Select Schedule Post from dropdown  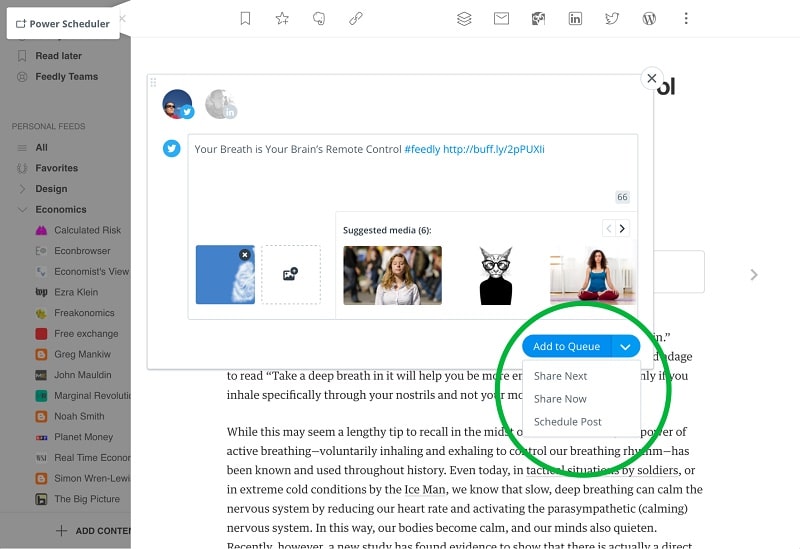[x=567, y=422]
